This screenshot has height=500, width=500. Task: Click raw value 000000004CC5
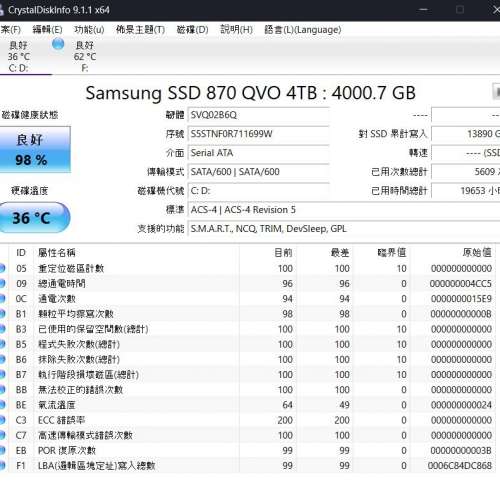461,284
